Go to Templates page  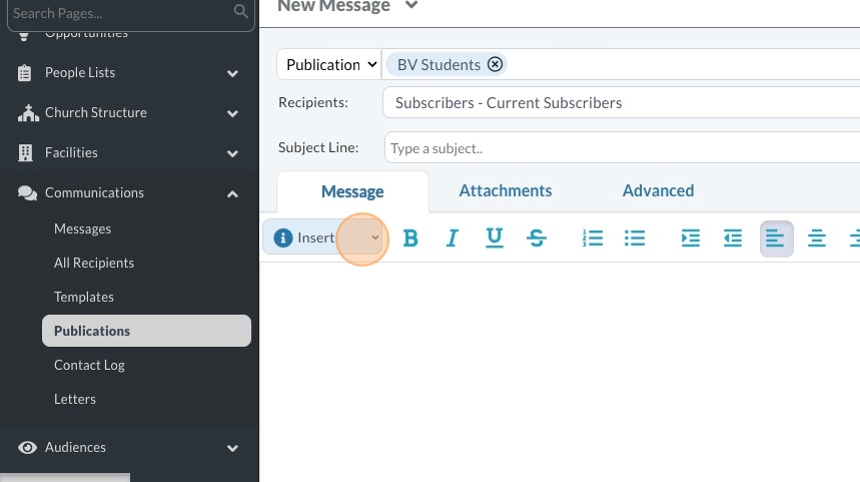[84, 297]
